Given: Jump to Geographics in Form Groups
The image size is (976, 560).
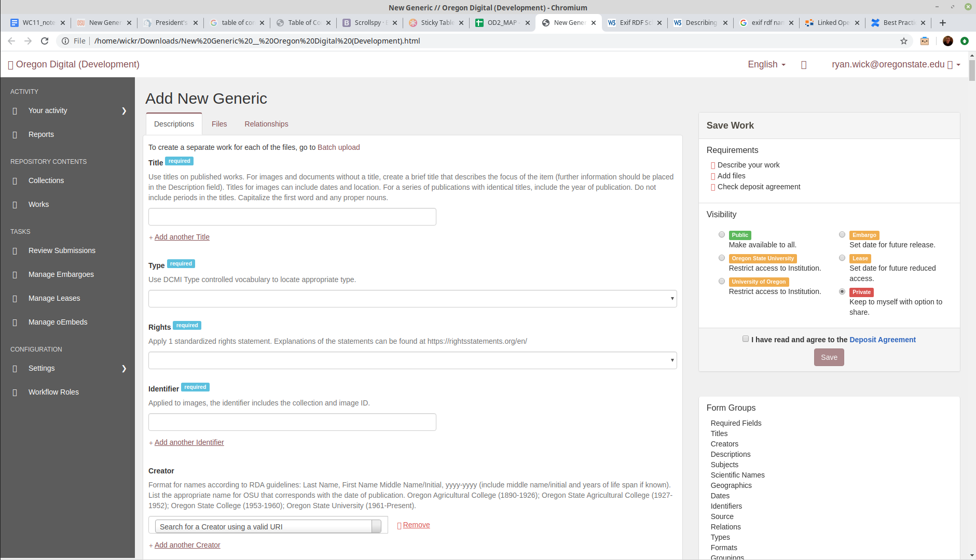Looking at the screenshot, I should tap(731, 485).
